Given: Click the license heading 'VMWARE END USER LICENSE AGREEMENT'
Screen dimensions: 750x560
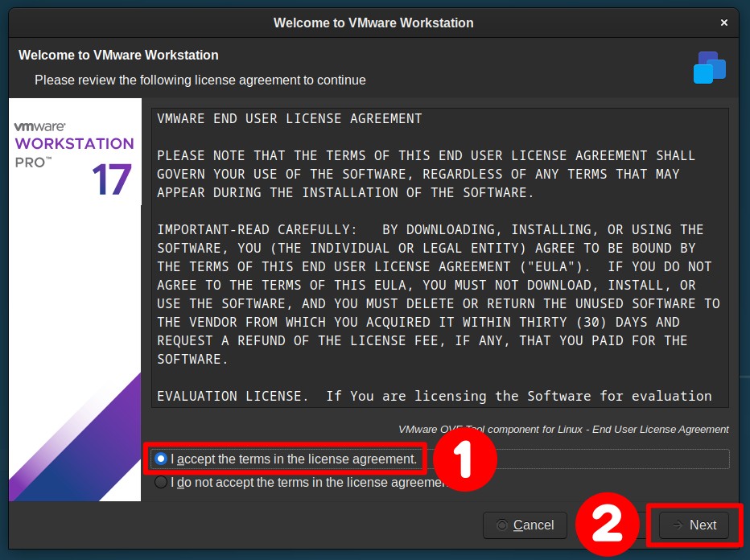Looking at the screenshot, I should [x=290, y=118].
